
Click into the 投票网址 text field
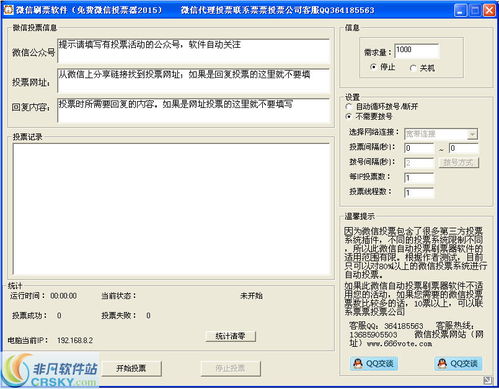click(194, 81)
